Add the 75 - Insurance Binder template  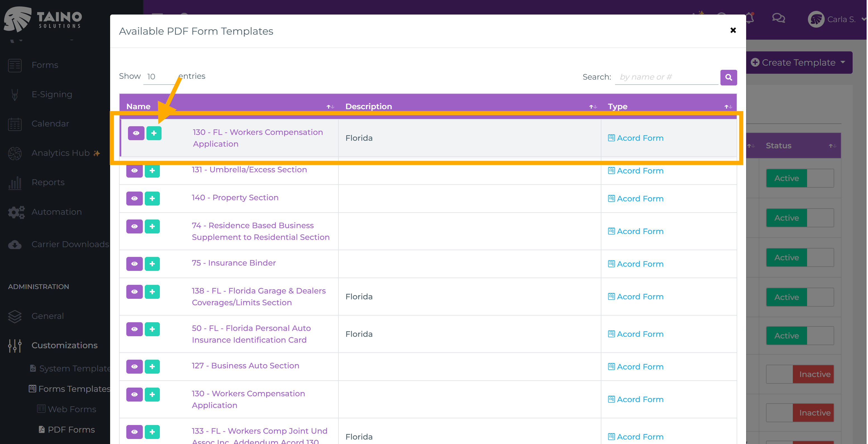[x=152, y=264]
